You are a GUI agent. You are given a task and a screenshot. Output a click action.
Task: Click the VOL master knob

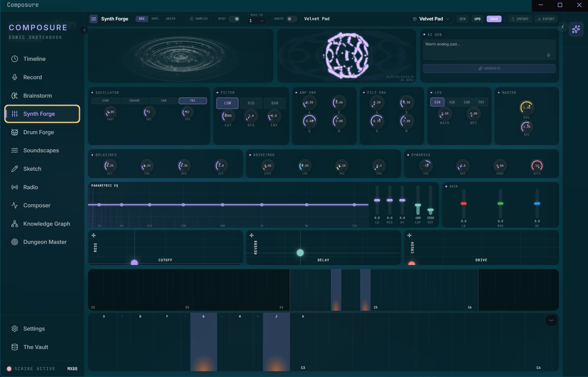pos(527,107)
